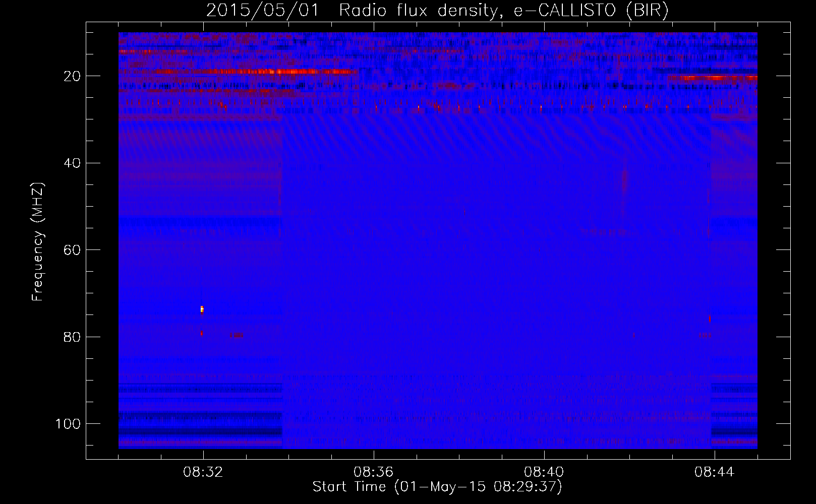Click the 80 frequency tick label

point(73,337)
